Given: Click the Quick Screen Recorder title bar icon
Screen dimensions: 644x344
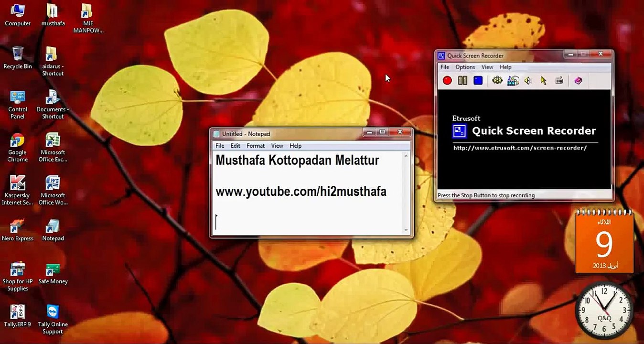Looking at the screenshot, I should tap(441, 56).
